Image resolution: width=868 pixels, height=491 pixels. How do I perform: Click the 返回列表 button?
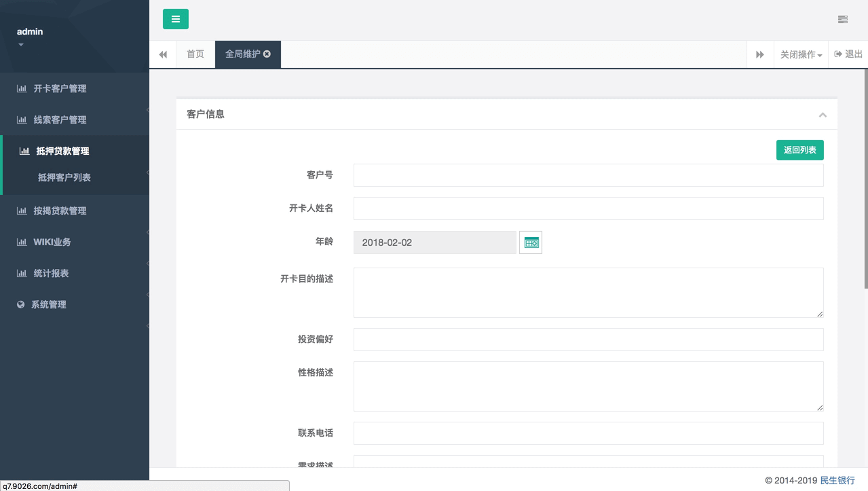click(x=799, y=150)
